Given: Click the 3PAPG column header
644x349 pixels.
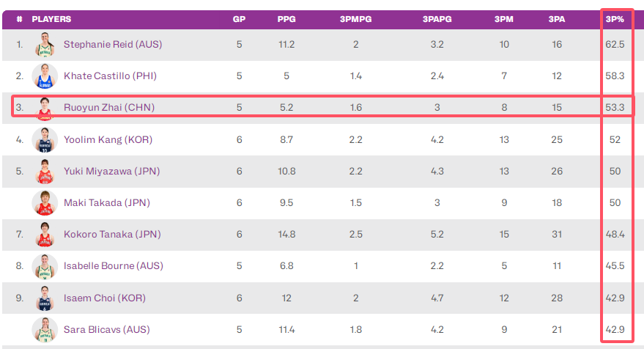Looking at the screenshot, I should click(x=437, y=19).
